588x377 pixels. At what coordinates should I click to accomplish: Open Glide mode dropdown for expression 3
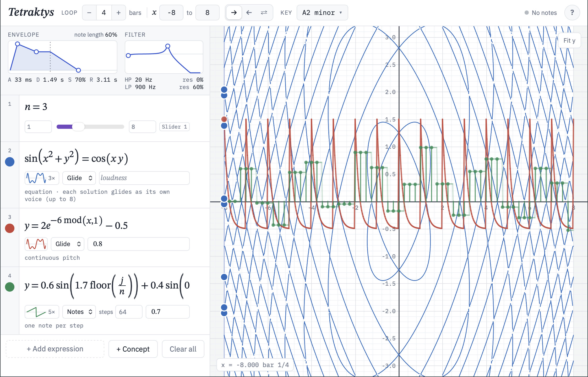coord(68,244)
